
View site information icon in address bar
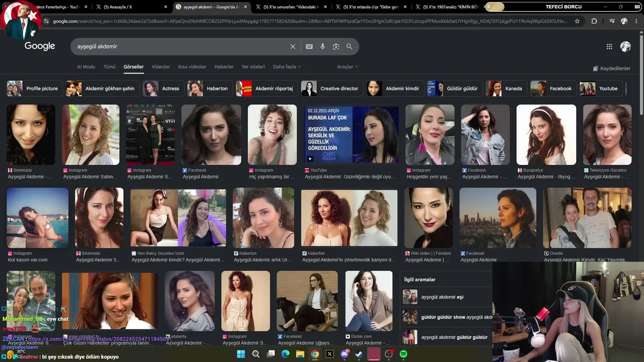click(46, 21)
